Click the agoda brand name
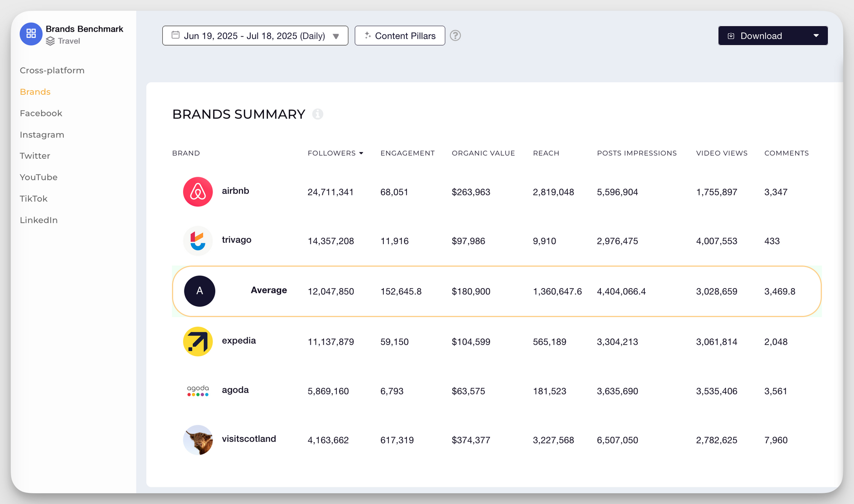 click(235, 390)
